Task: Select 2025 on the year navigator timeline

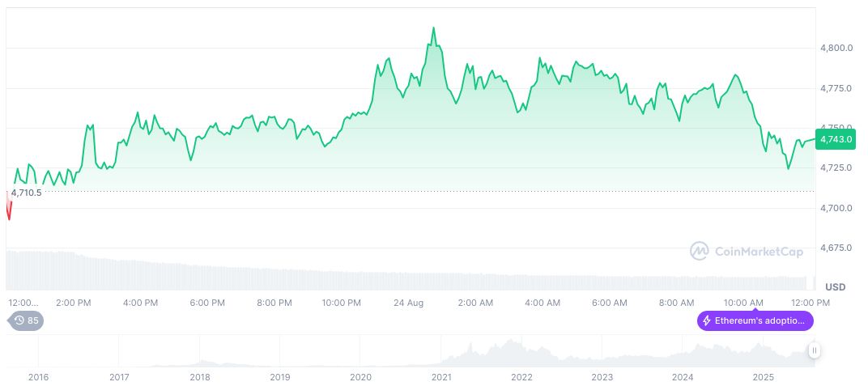Action: [763, 377]
